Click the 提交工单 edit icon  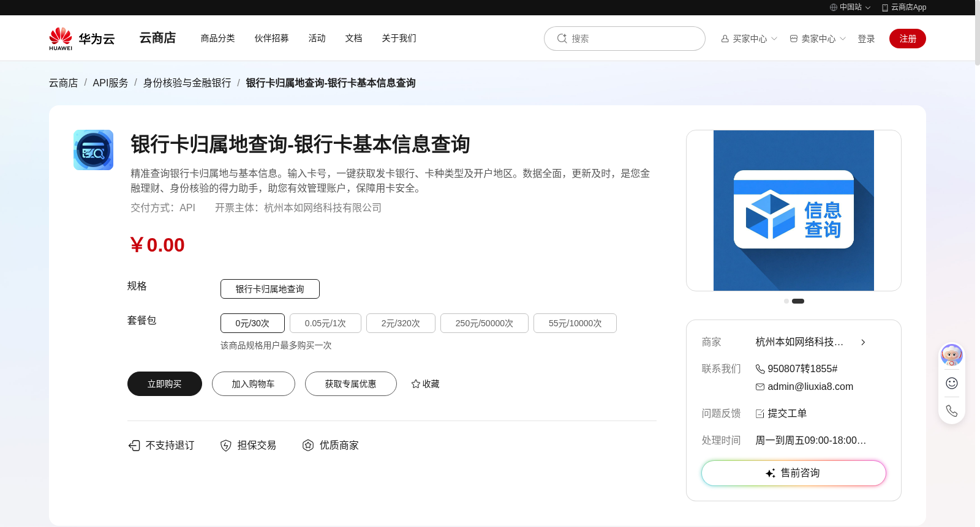pyautogui.click(x=760, y=414)
